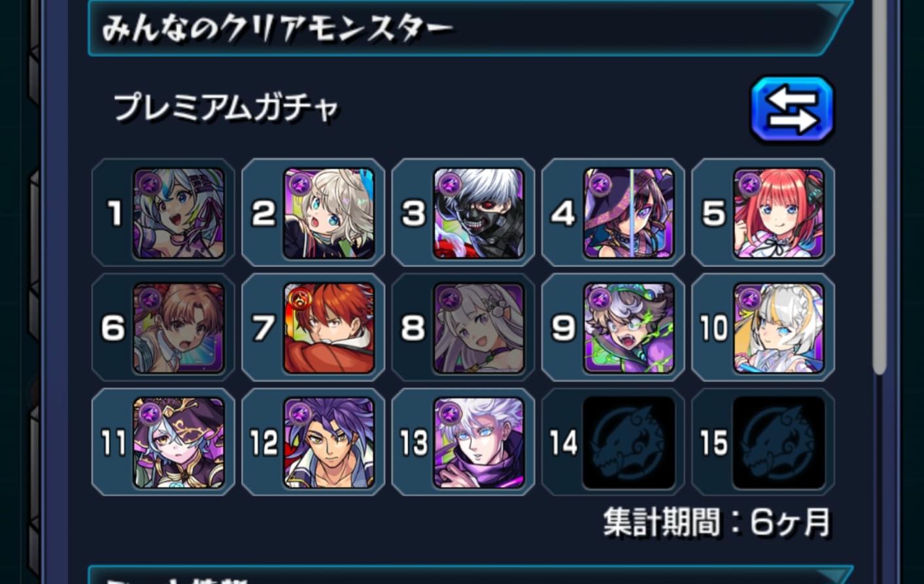This screenshot has height=584, width=924.
Task: Select rank 7 red-haired fire monster
Action: (x=329, y=328)
